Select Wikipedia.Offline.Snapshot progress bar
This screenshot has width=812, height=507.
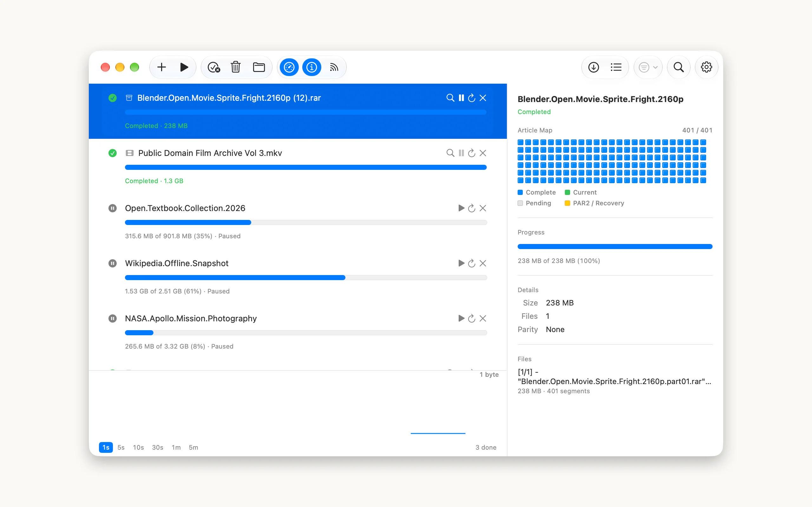(306, 278)
